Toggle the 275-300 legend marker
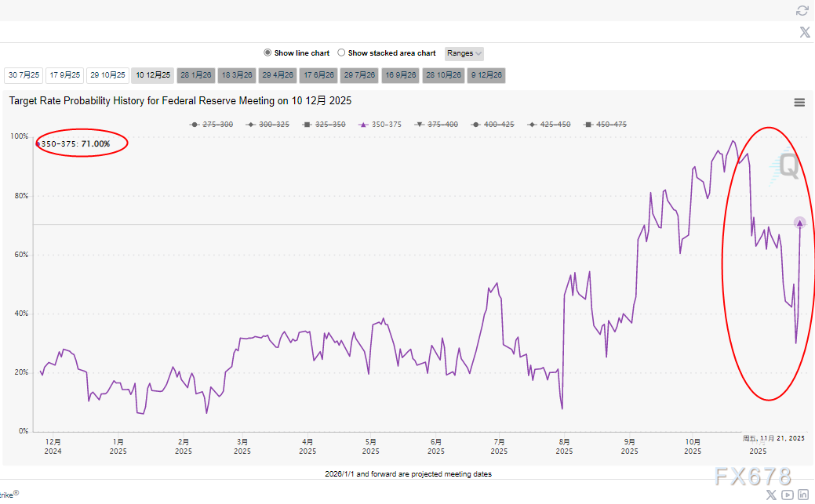The height and width of the screenshot is (504, 815). (x=212, y=125)
